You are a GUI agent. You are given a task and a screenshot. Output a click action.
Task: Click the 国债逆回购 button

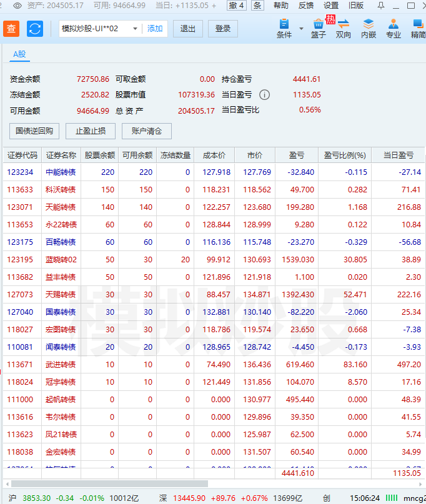[34, 131]
